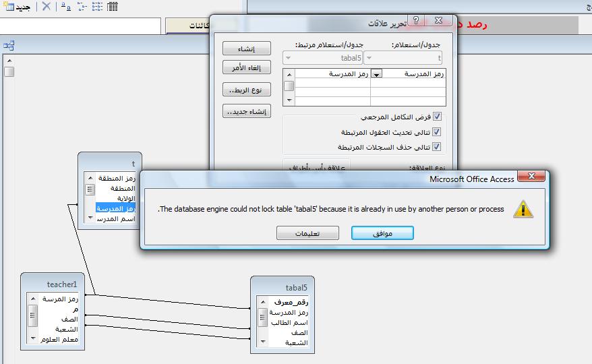Select الصف field in tabal5

[x=299, y=333]
